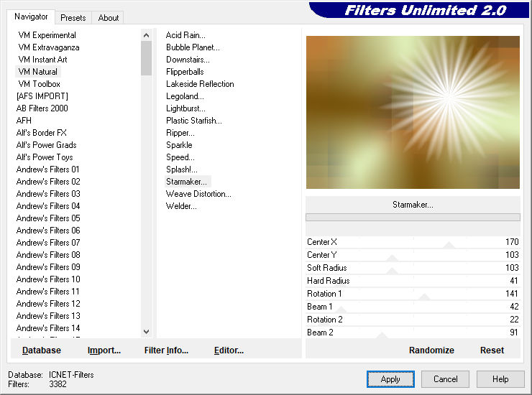Click the scroll down arrow in category list

pyautogui.click(x=146, y=332)
